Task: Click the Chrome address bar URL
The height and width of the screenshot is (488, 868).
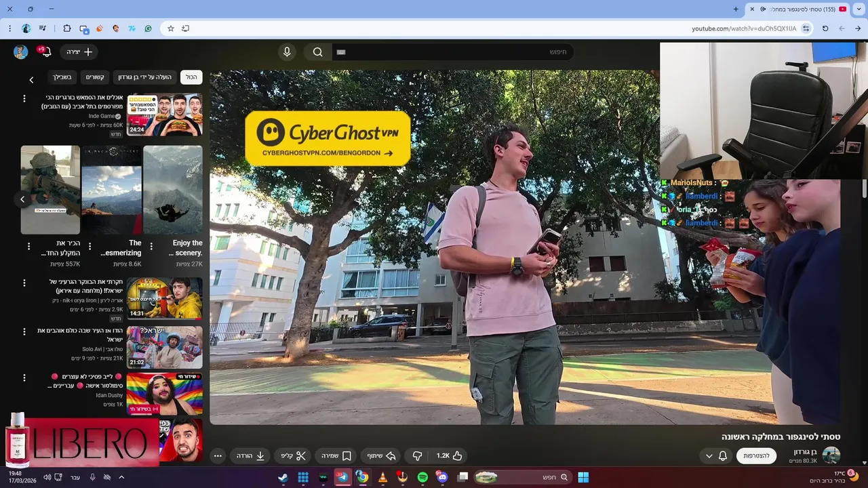Action: pos(744,28)
